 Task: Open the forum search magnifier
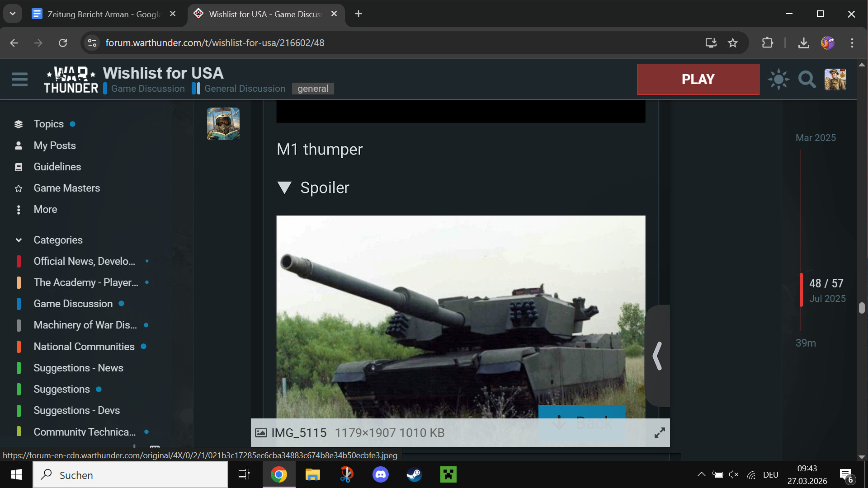[807, 80]
